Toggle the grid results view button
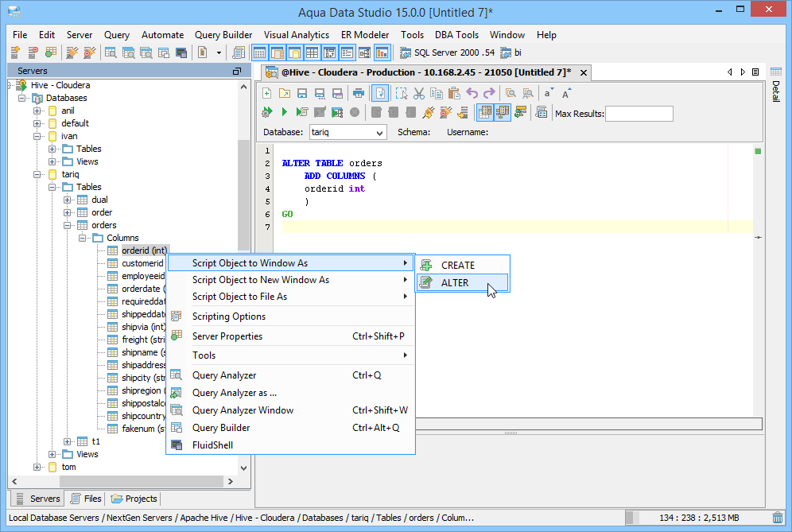This screenshot has width=792, height=532. click(x=312, y=52)
